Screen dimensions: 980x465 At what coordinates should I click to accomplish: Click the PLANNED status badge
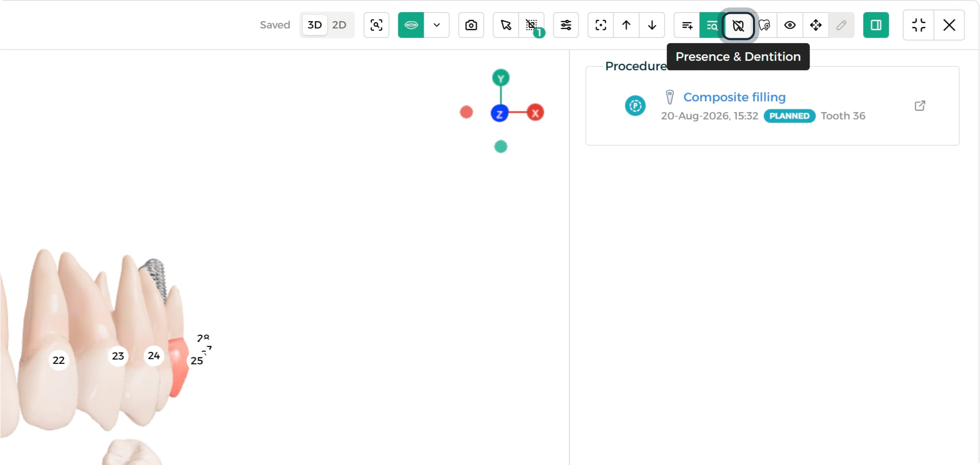click(x=789, y=116)
